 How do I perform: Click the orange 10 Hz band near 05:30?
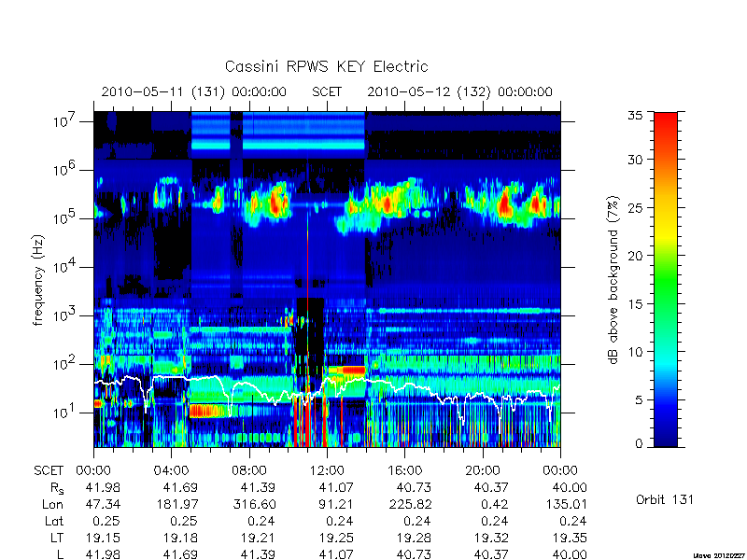tap(206, 411)
